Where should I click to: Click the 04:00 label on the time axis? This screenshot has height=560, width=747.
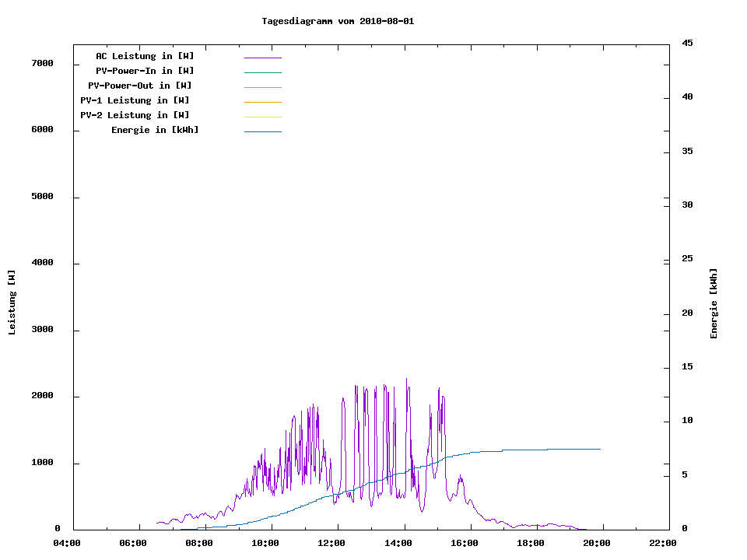pos(68,543)
